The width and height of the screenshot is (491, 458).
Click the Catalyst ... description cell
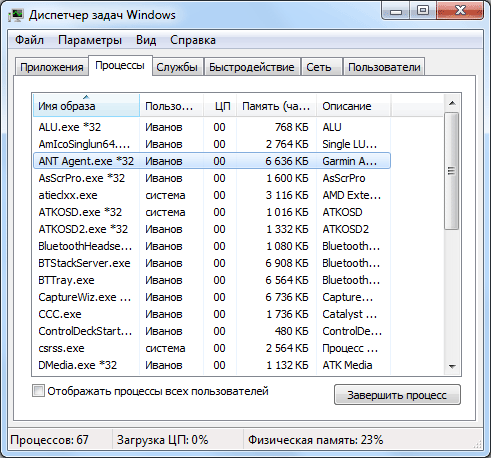[349, 314]
